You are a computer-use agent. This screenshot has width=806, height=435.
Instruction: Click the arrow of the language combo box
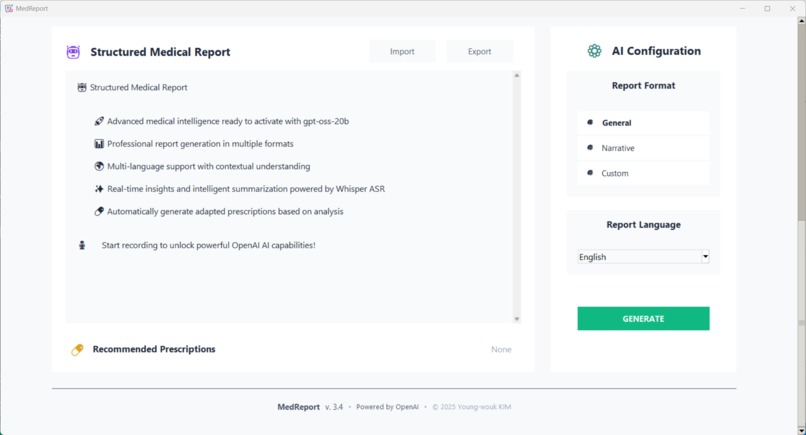(705, 257)
